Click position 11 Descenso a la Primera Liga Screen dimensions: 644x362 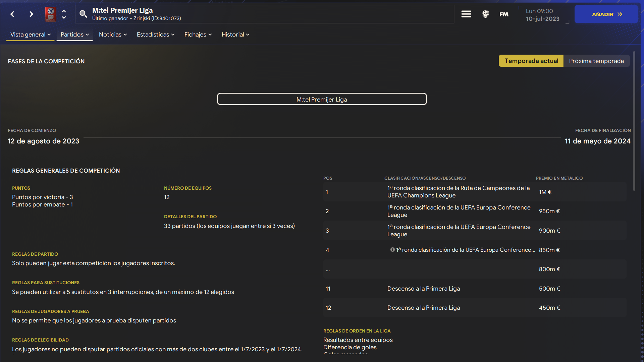(475, 289)
